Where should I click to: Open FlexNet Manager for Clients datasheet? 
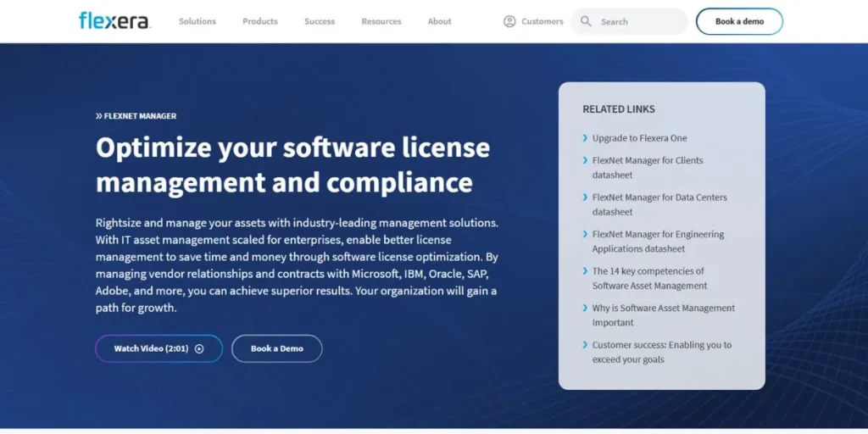648,168
